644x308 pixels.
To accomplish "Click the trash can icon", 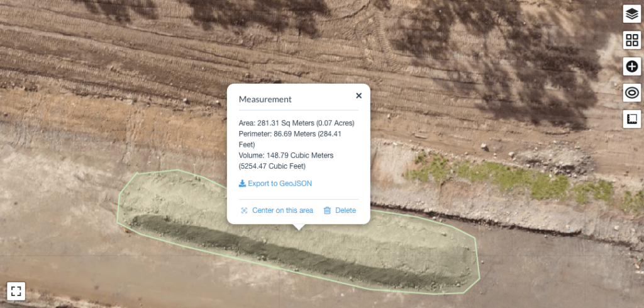I will pos(327,210).
